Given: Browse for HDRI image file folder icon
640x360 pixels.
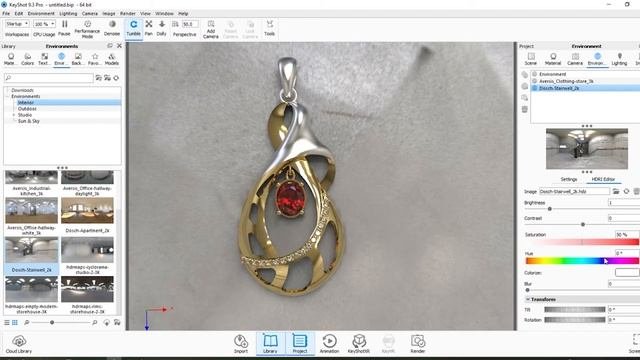Looking at the screenshot, I should (616, 191).
